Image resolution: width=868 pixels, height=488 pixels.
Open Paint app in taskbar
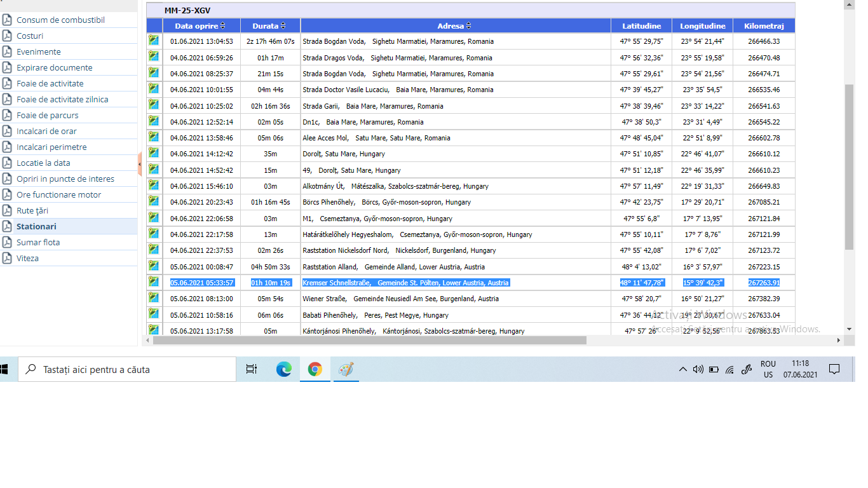[x=346, y=369]
